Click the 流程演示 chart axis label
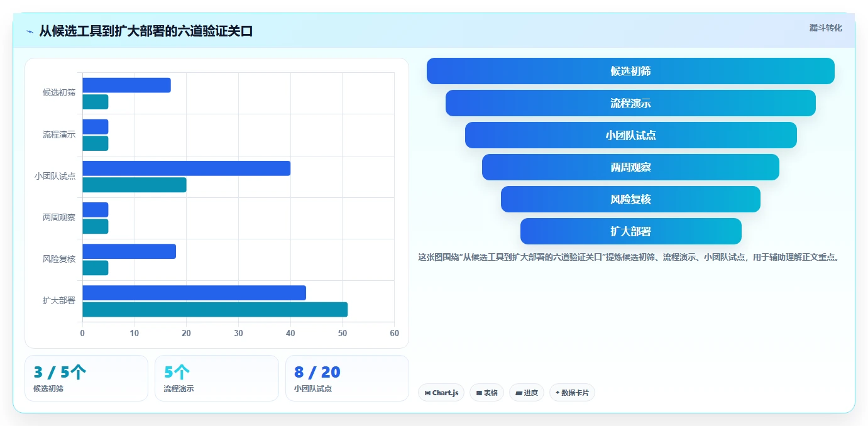The width and height of the screenshot is (868, 426). [x=59, y=134]
